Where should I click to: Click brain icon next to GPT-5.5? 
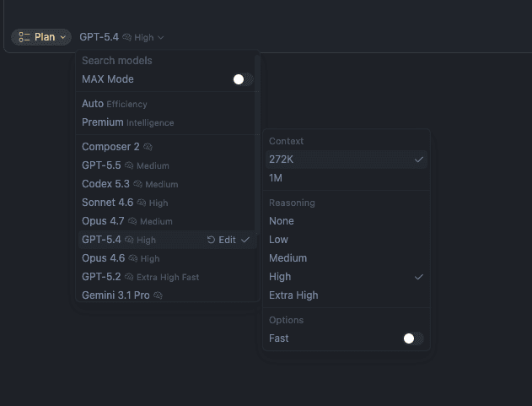tap(129, 165)
